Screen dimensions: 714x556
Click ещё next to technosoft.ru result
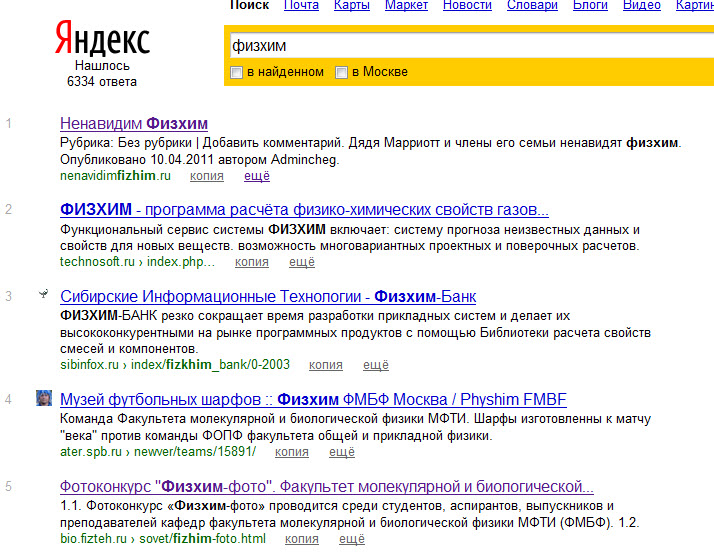pyautogui.click(x=302, y=262)
